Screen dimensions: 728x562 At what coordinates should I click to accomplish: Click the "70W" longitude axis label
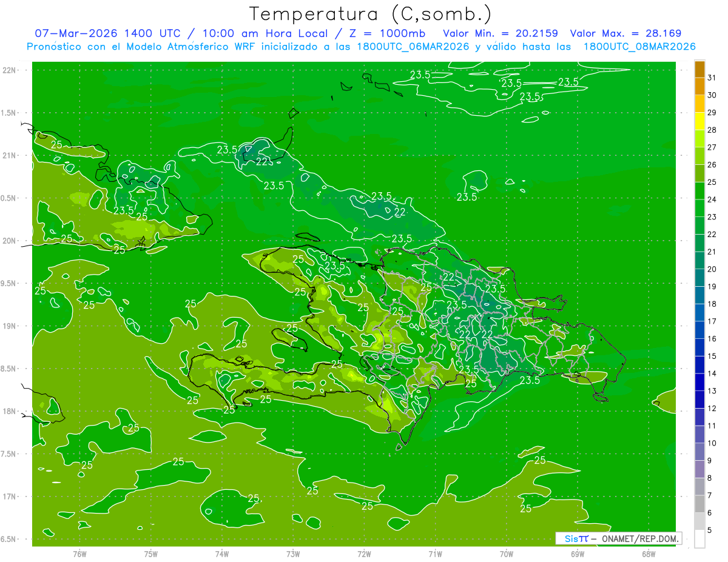507,554
